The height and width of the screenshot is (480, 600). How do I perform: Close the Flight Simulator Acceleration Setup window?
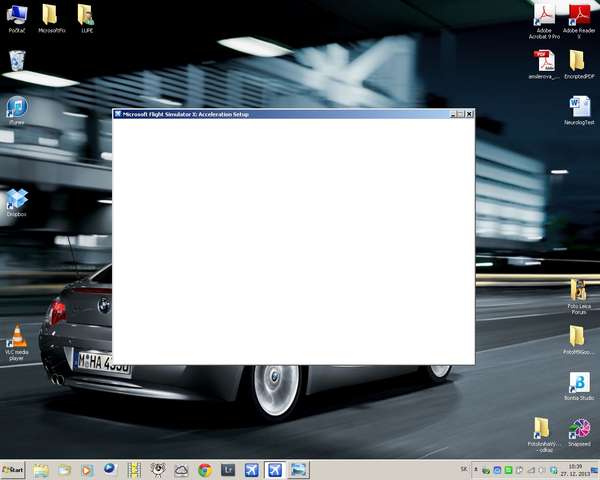469,114
